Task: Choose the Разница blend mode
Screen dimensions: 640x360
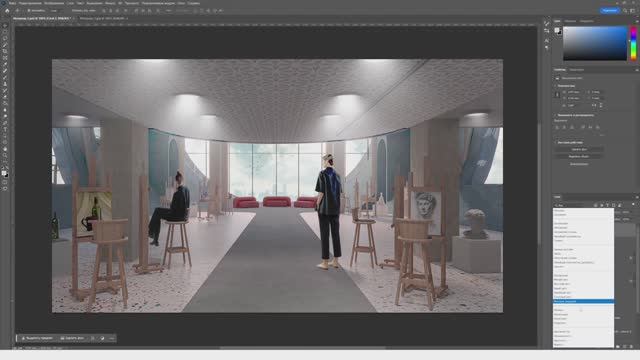Action: [x=583, y=310]
